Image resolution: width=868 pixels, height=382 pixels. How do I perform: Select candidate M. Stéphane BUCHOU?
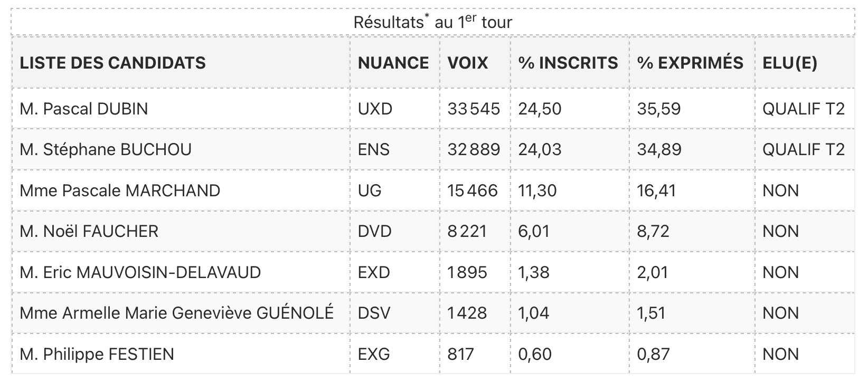106,149
